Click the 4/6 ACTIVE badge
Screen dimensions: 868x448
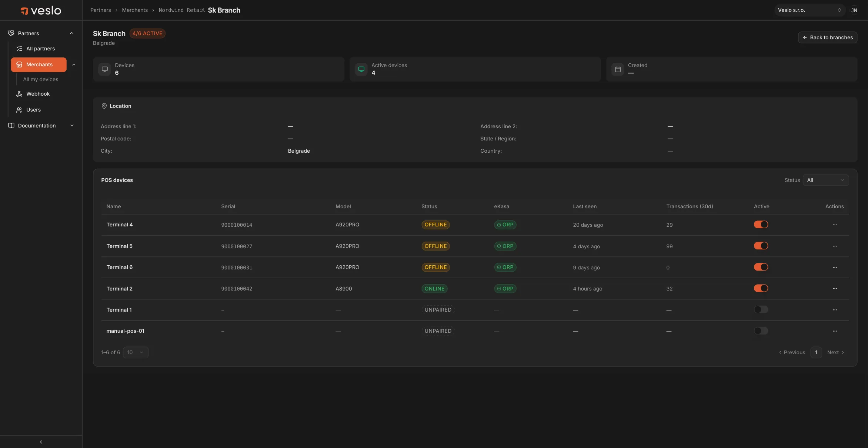pos(147,33)
